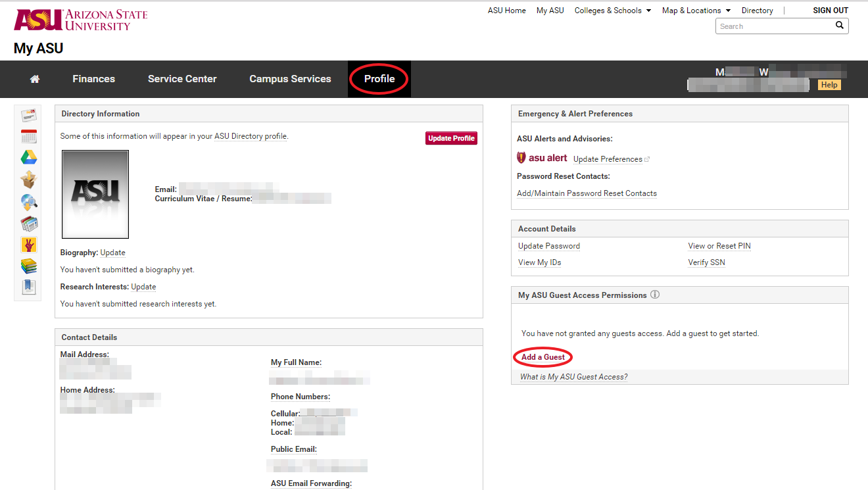
Task: Click the Update Profile button
Action: tap(451, 137)
